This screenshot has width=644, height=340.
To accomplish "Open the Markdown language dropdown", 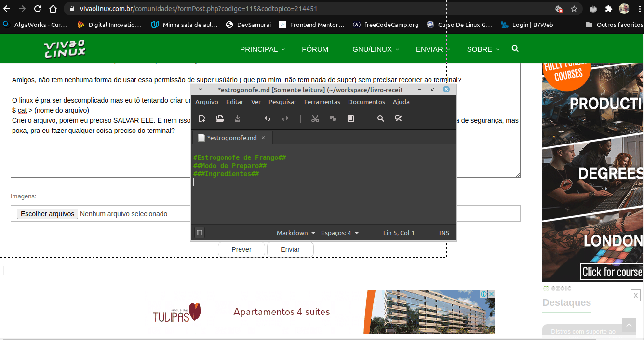I will [x=296, y=233].
